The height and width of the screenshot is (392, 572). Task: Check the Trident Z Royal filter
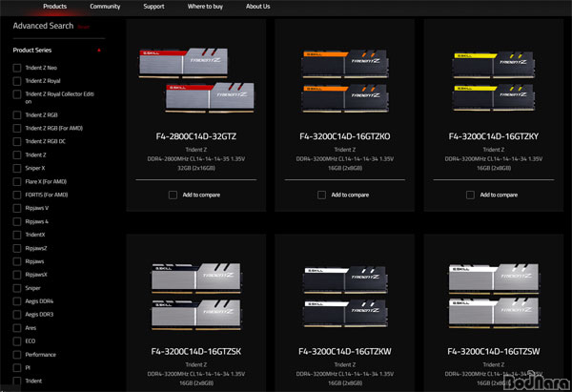17,81
